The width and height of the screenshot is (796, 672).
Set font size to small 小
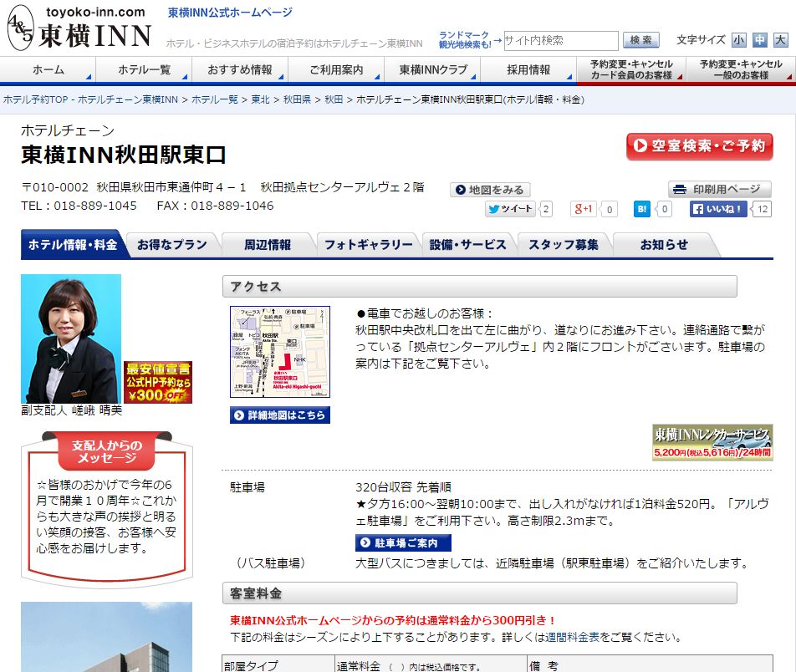coord(738,40)
